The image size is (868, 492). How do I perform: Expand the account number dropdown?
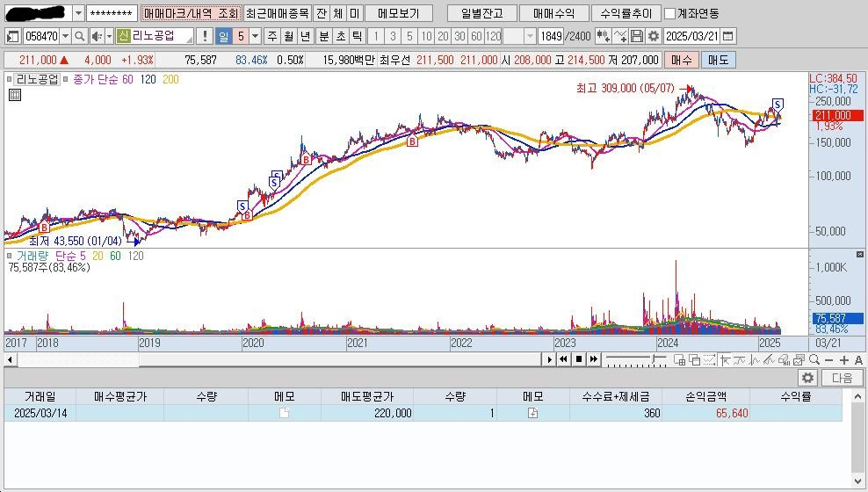pos(77,14)
